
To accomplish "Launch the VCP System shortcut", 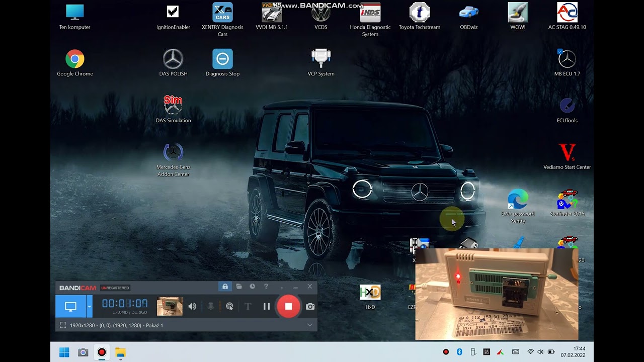I will [321, 63].
